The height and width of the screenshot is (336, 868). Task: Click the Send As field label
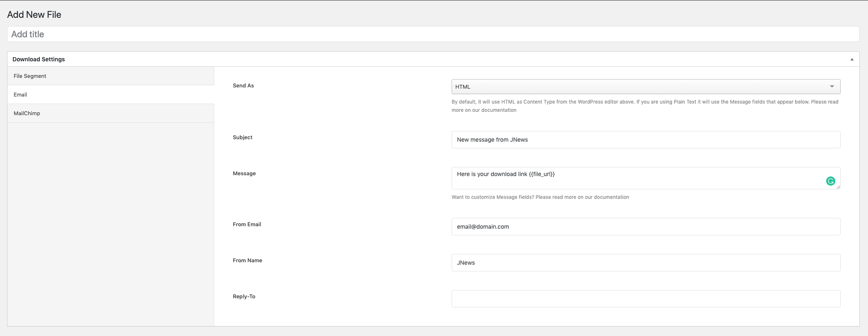click(243, 86)
